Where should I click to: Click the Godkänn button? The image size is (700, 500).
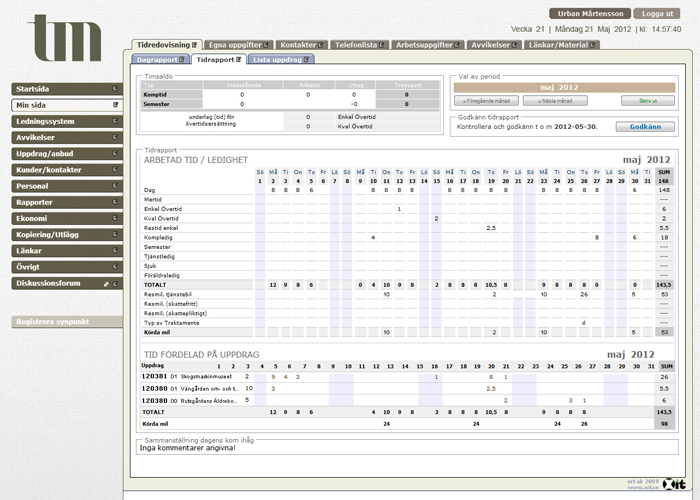pyautogui.click(x=645, y=127)
